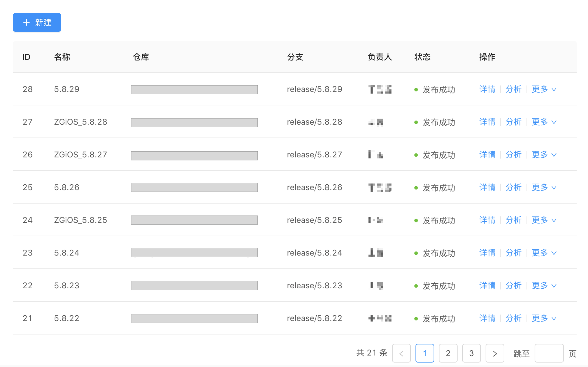The height and width of the screenshot is (367, 588).
Task: Select branch cell release/5.8.27
Action: click(314, 155)
